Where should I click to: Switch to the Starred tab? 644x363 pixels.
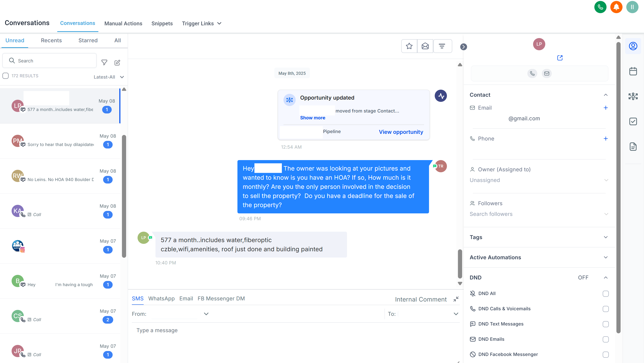(88, 40)
